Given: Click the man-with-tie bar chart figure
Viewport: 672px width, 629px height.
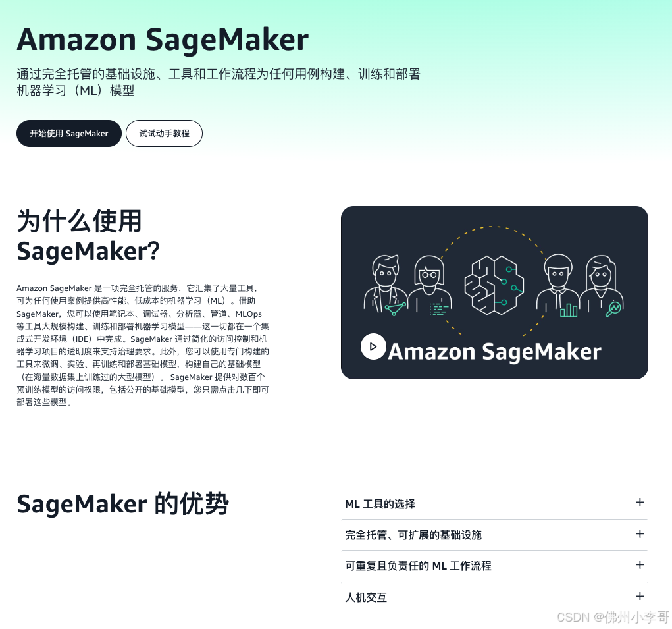Looking at the screenshot, I should click(558, 285).
